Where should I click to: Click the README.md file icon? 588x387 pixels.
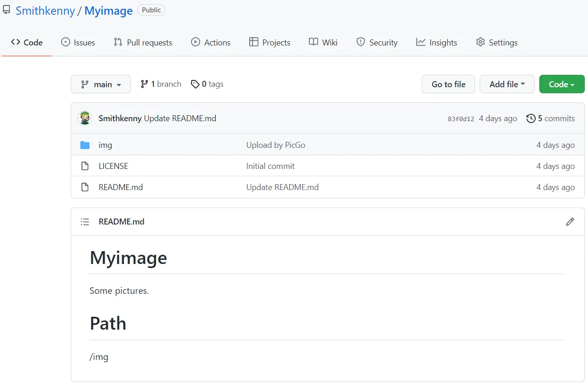85,187
